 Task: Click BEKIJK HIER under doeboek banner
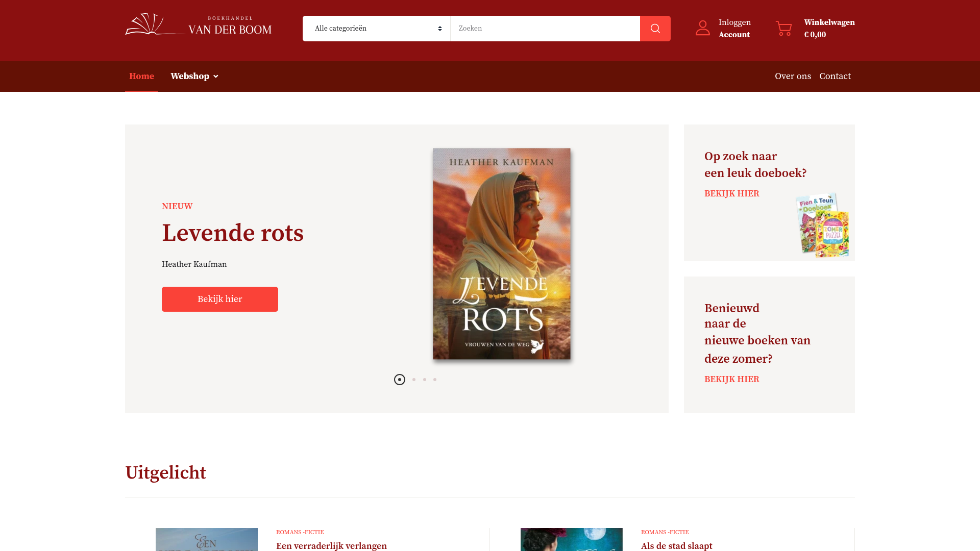732,194
